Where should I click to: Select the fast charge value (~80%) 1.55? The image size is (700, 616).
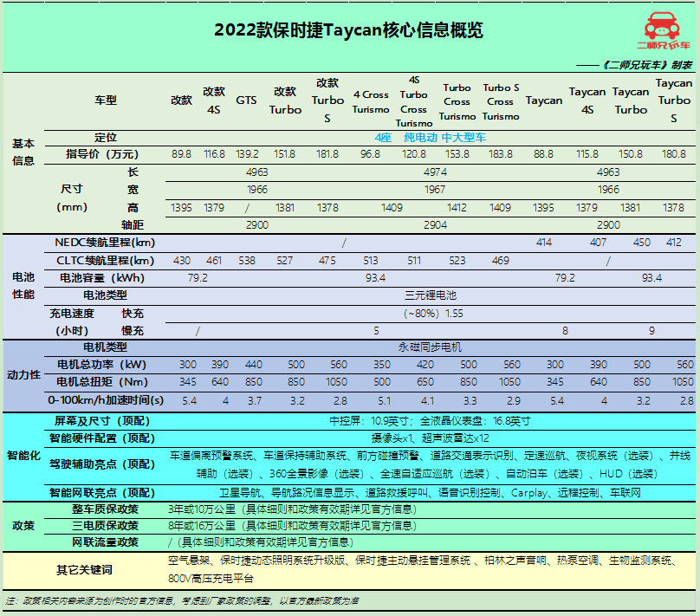(x=433, y=314)
